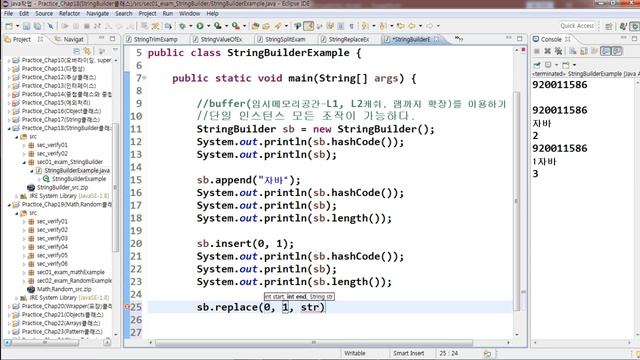Expand the Practice_Chap17 project
640x360 pixels.
coord(9,120)
